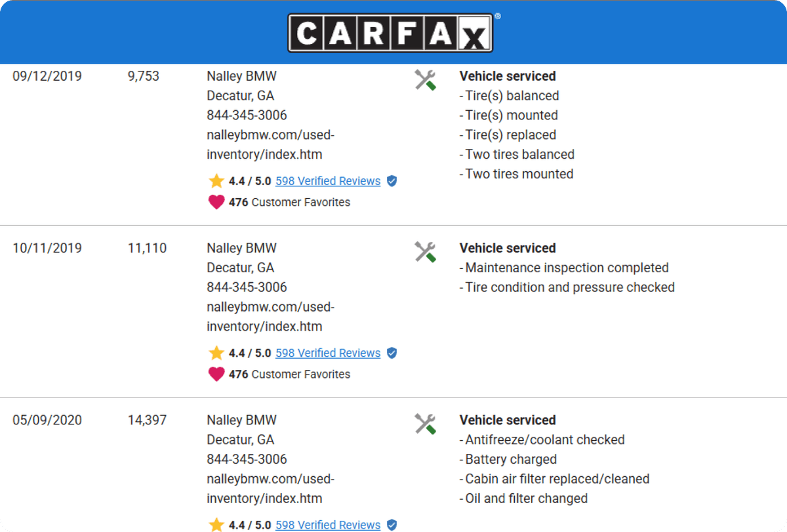Click the wrench service icon for 09/12/2019
The image size is (787, 532).
pyautogui.click(x=425, y=80)
